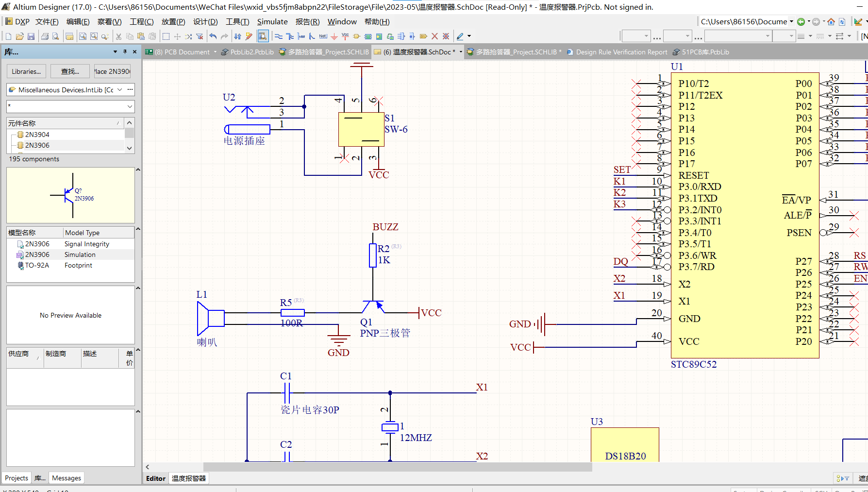
Task: Click the Home icon in navigation bar
Action: click(831, 22)
